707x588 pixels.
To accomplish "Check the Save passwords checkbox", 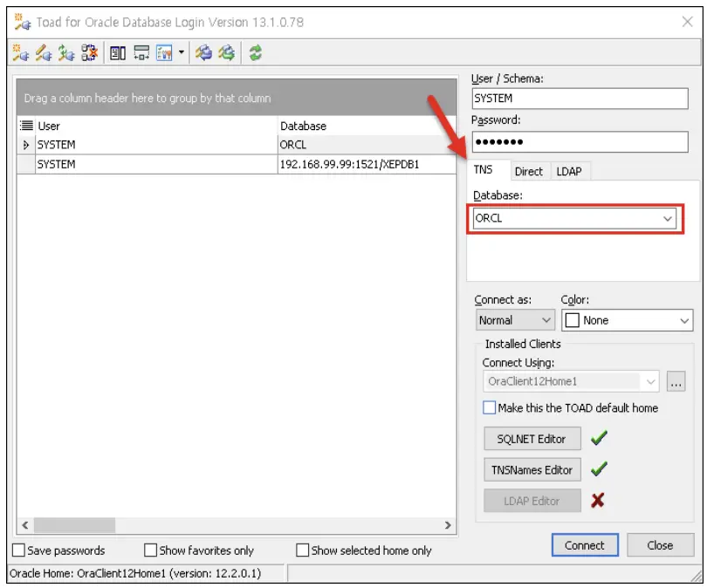I will point(18,550).
